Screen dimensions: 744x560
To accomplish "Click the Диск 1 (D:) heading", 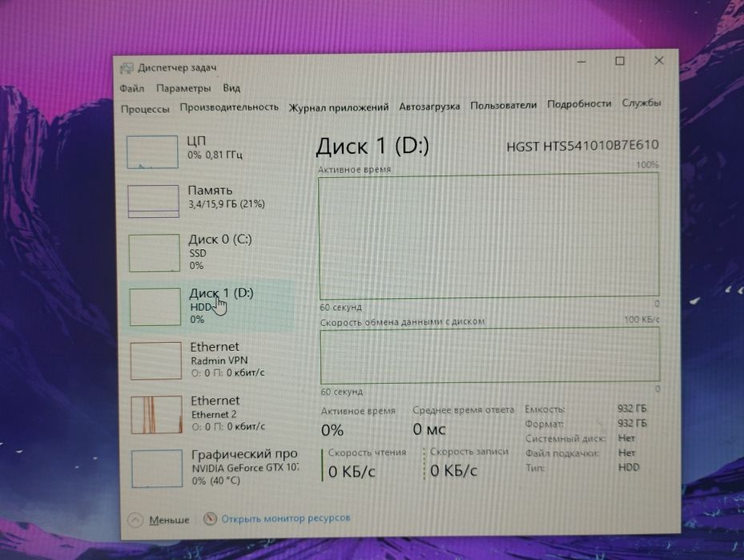I will coord(372,146).
